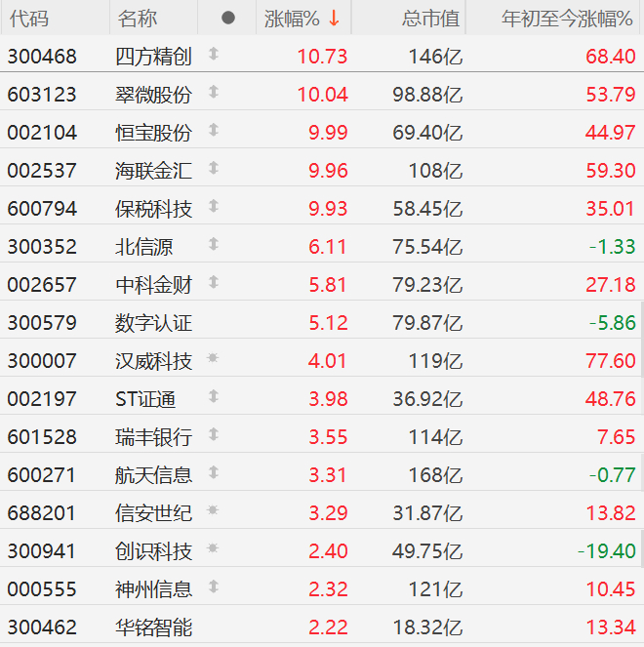644x647 pixels.
Task: Click the round dot column header icon
Action: (x=228, y=19)
